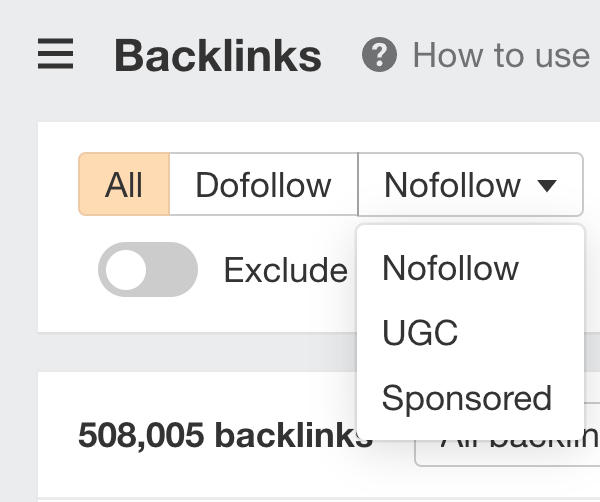Choose Nofollow from the dropdown list
This screenshot has height=502, width=600.
click(450, 268)
